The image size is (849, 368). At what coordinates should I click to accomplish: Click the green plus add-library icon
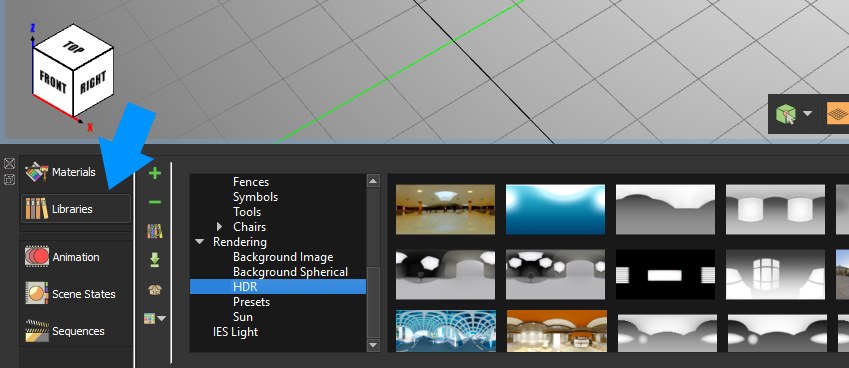pyautogui.click(x=155, y=173)
